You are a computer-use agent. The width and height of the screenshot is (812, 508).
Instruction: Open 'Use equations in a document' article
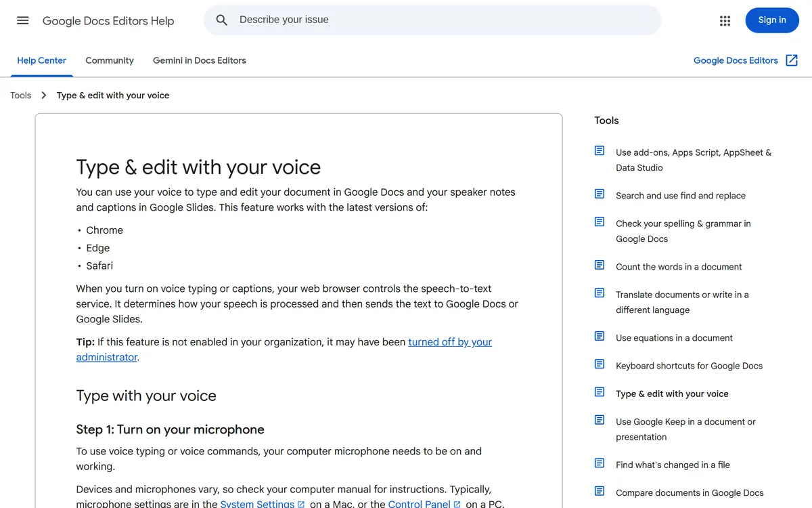click(674, 338)
